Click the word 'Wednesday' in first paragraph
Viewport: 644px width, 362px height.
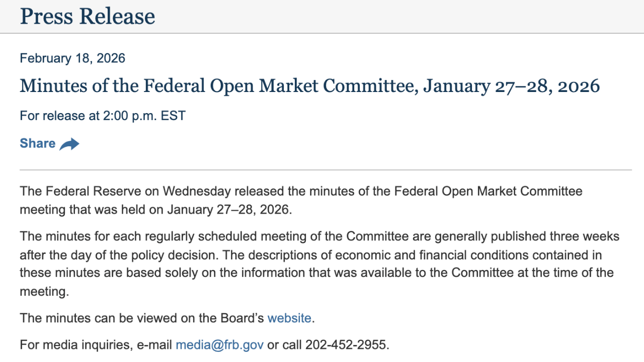(x=197, y=192)
